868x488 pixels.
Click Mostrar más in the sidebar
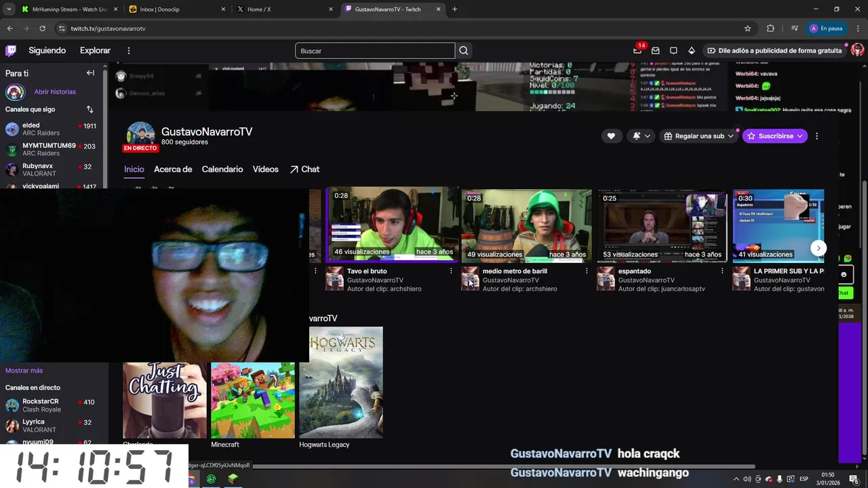(24, 371)
